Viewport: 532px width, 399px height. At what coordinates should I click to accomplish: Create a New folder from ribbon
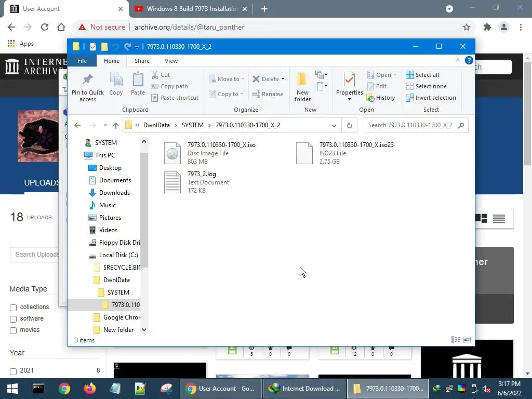[302, 87]
